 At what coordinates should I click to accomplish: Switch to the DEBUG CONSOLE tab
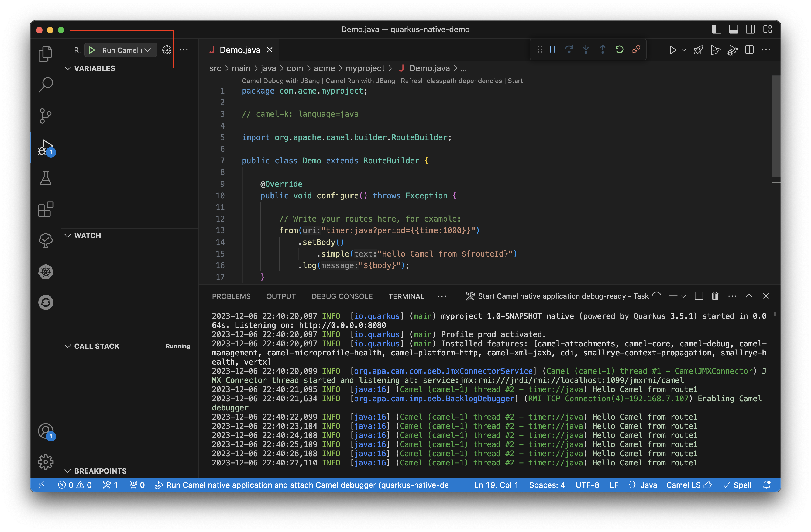point(342,296)
